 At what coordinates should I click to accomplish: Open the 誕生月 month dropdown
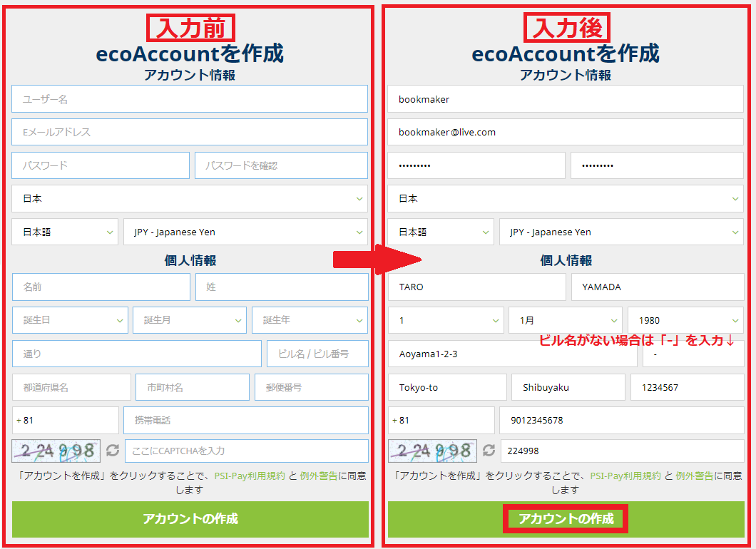190,320
